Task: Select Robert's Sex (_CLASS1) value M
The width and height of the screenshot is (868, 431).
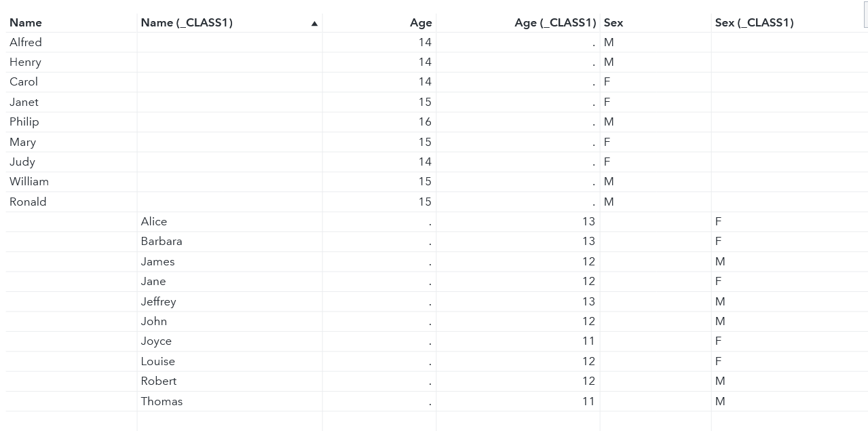Action: point(720,381)
